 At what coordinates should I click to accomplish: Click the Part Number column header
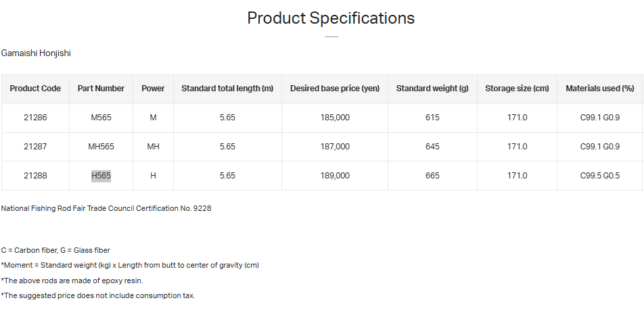point(101,89)
